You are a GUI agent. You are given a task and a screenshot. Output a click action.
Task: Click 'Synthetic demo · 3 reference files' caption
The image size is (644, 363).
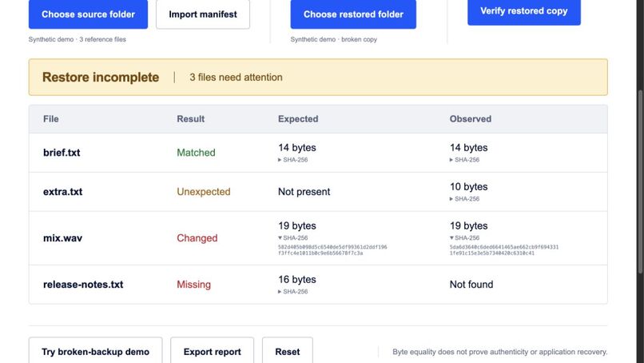pyautogui.click(x=78, y=39)
